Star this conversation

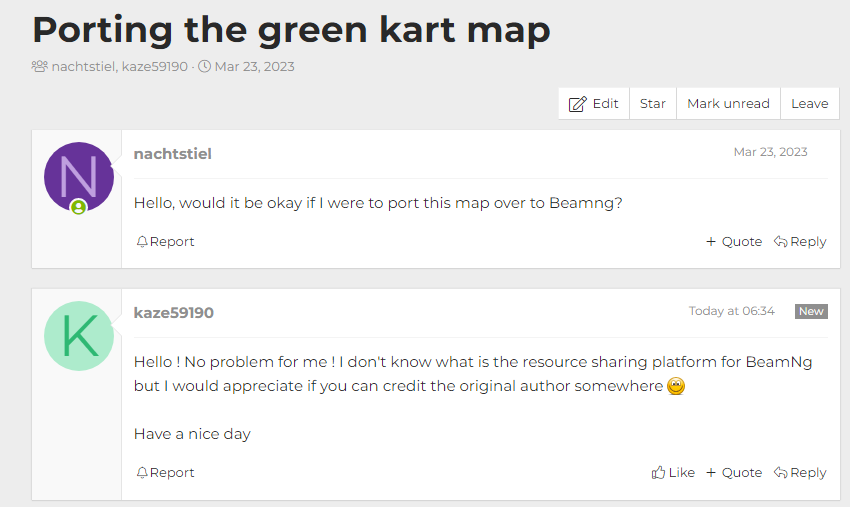click(x=653, y=104)
